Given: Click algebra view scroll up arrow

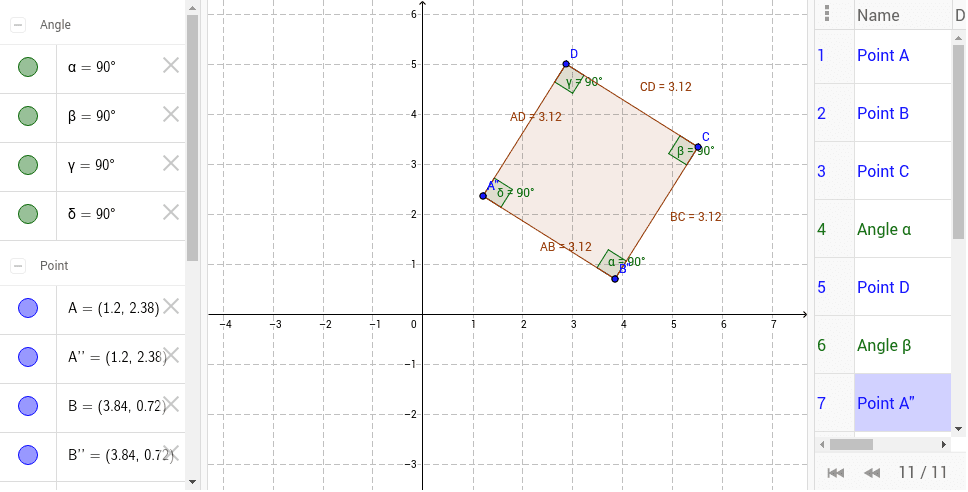Looking at the screenshot, I should (x=192, y=7).
